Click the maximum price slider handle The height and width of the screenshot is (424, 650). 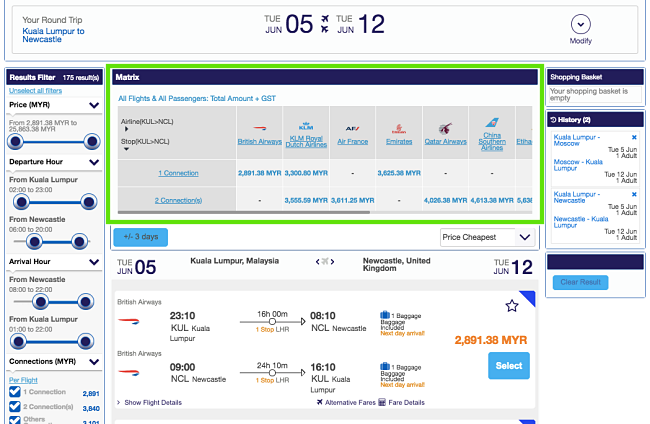(x=92, y=142)
